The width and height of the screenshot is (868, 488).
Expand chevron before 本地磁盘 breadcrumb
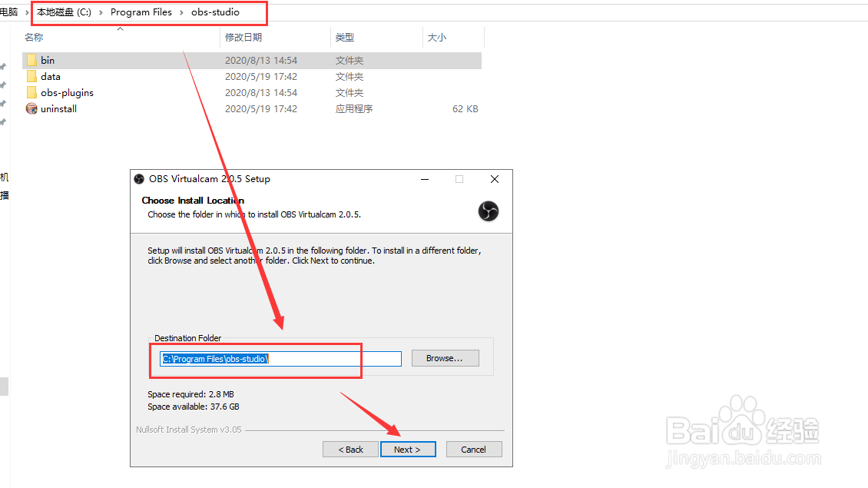point(27,12)
